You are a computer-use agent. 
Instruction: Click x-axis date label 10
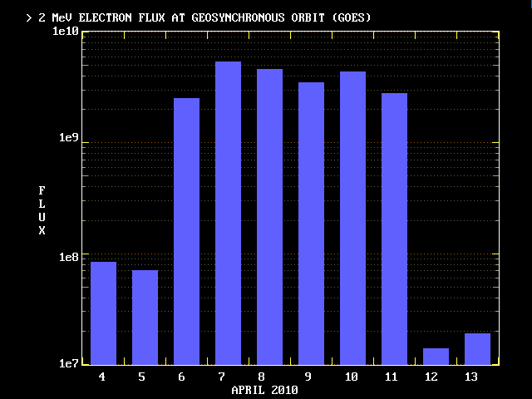tap(351, 377)
